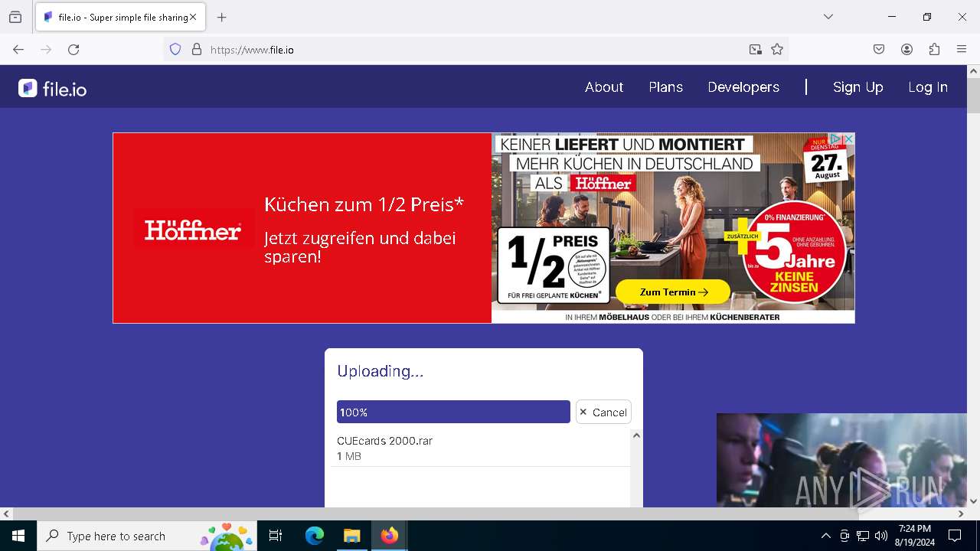This screenshot has width=980, height=551.
Task: Open the Extensions menu
Action: [x=934, y=50]
